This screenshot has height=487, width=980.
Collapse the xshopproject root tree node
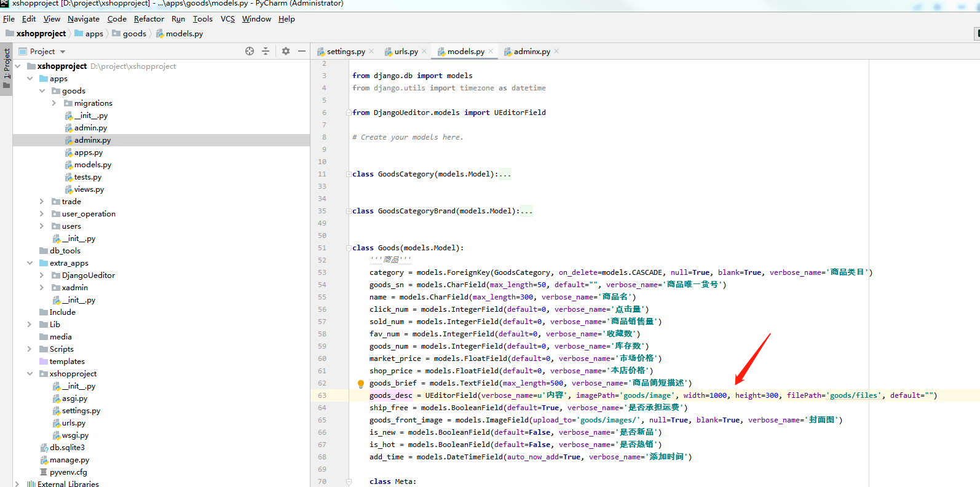[x=18, y=66]
